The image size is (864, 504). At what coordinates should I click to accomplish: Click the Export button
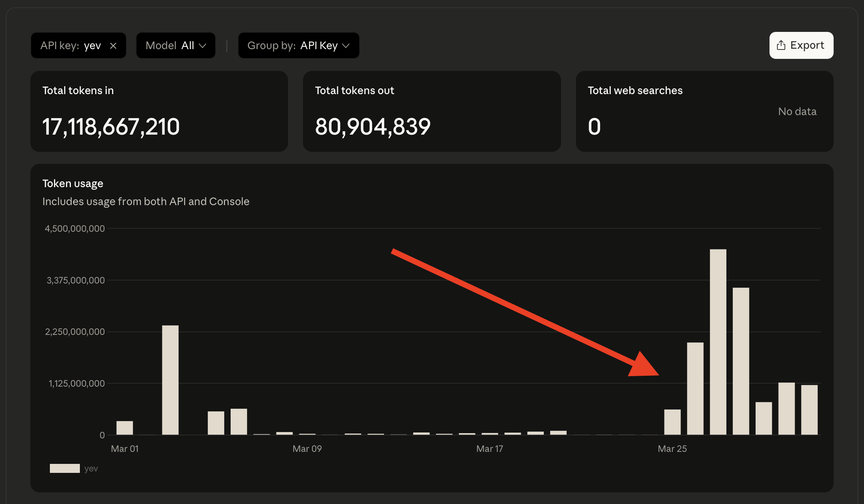coord(801,45)
